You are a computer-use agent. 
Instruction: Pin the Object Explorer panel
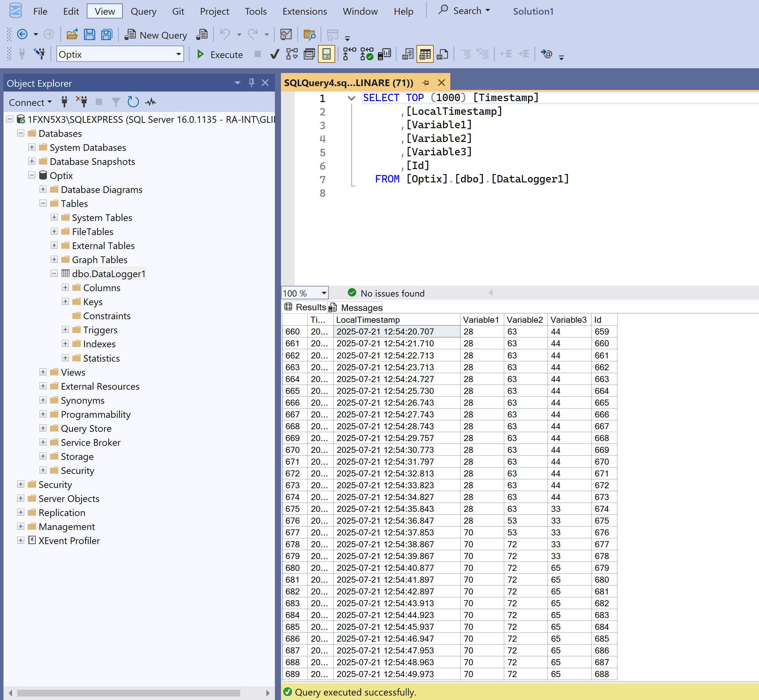click(x=251, y=83)
